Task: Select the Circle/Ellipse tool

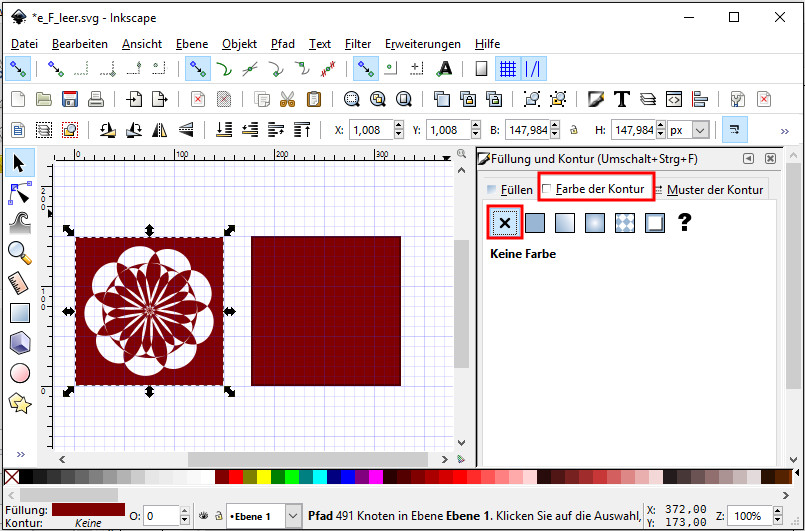Action: [20, 373]
